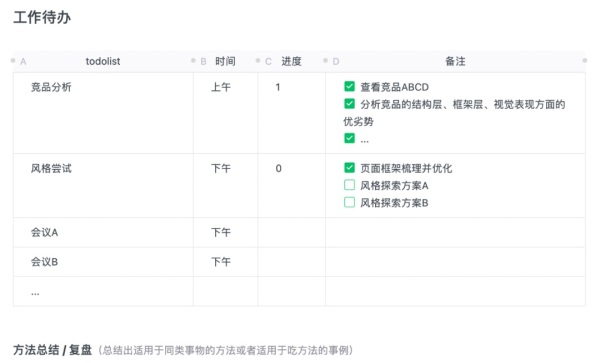The width and height of the screenshot is (600, 363).
Task: Click the dot handle at table's right edge
Action: (x=585, y=60)
